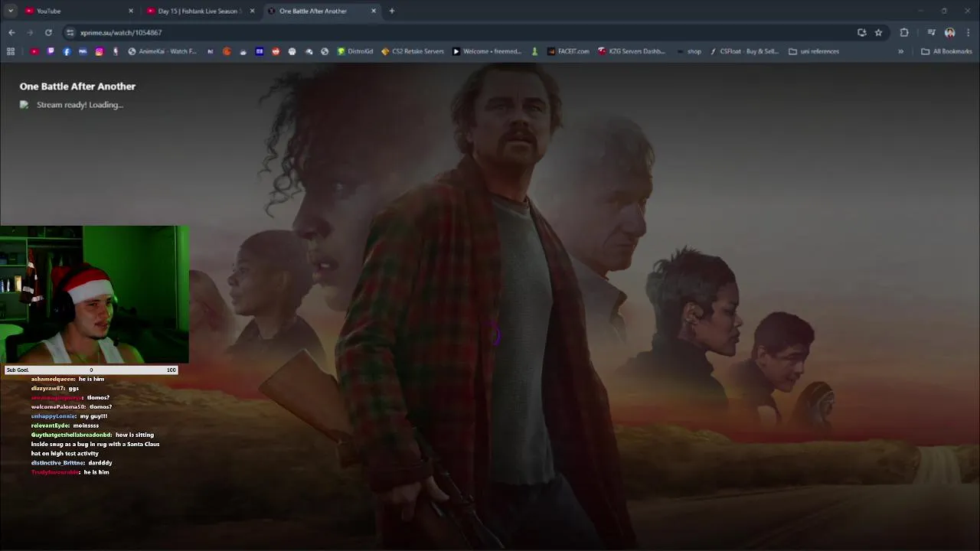Open the FACEIT.com bookmark
Image resolution: width=980 pixels, height=551 pixels.
tap(568, 51)
